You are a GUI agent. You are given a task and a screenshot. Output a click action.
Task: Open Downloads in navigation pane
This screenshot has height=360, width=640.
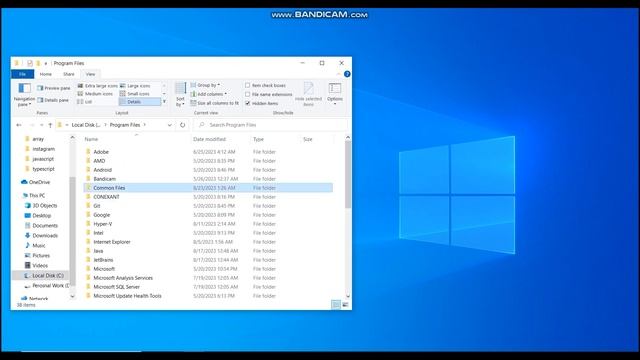(41, 236)
